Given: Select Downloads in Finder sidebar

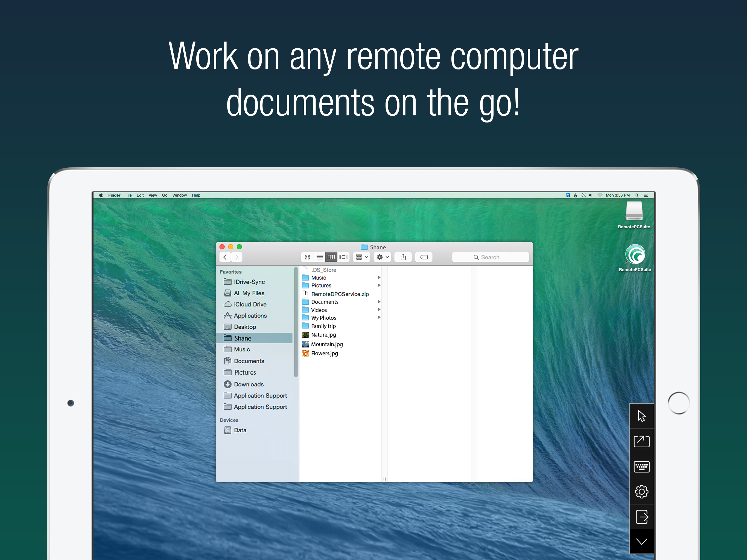Looking at the screenshot, I should click(249, 384).
